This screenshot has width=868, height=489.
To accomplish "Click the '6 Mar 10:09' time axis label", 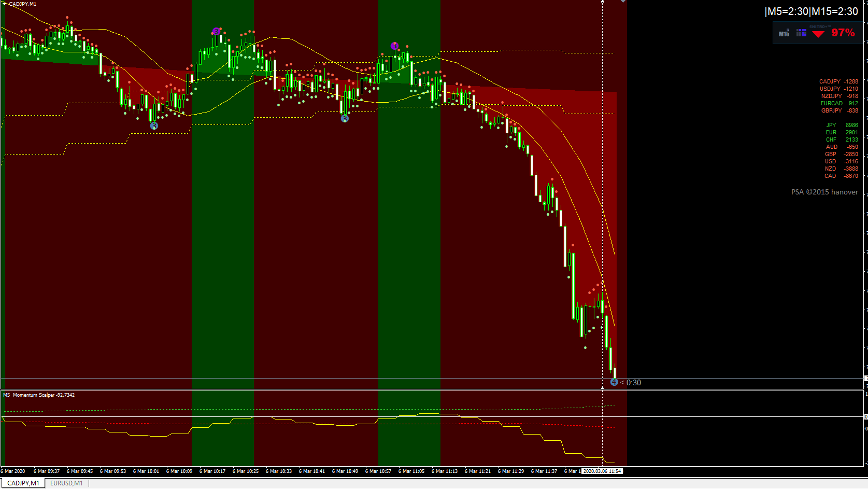I will (179, 471).
